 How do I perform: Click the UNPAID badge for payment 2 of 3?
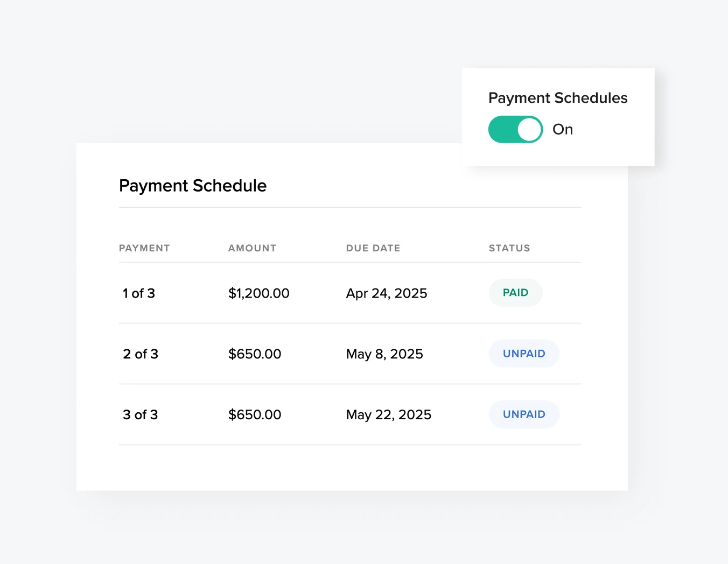point(524,354)
